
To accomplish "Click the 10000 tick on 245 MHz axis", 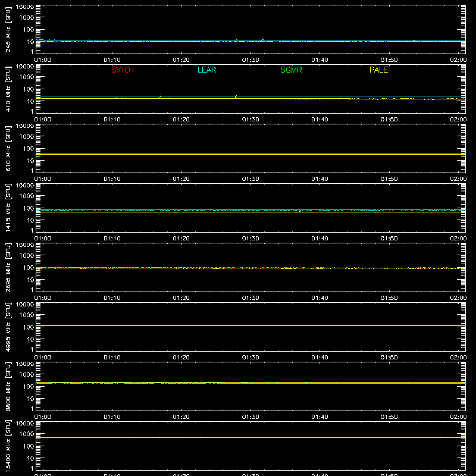I will click(x=25, y=7).
